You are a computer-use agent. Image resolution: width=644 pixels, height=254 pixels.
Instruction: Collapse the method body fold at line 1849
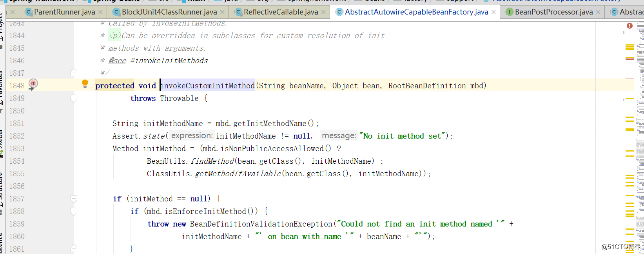tap(74, 98)
